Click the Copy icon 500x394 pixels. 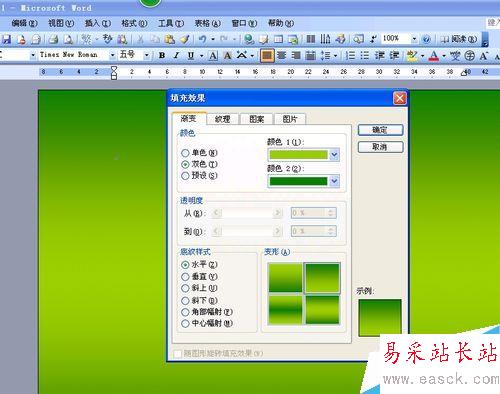(155, 39)
